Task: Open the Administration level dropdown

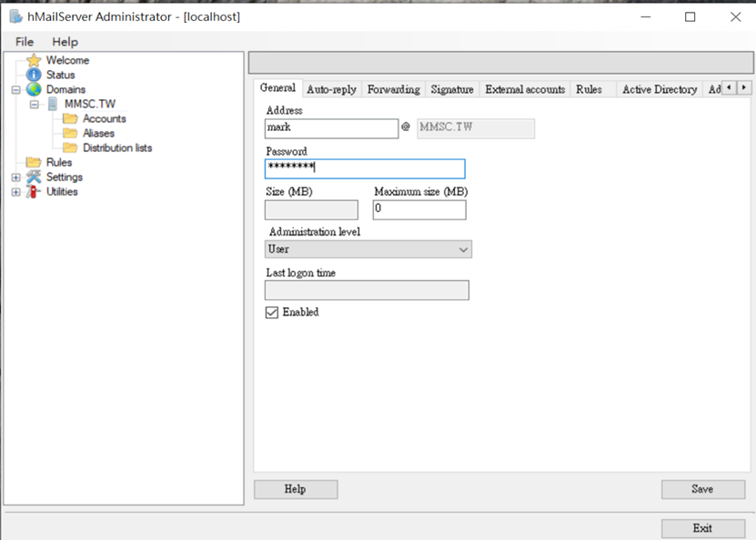Action: 368,249
